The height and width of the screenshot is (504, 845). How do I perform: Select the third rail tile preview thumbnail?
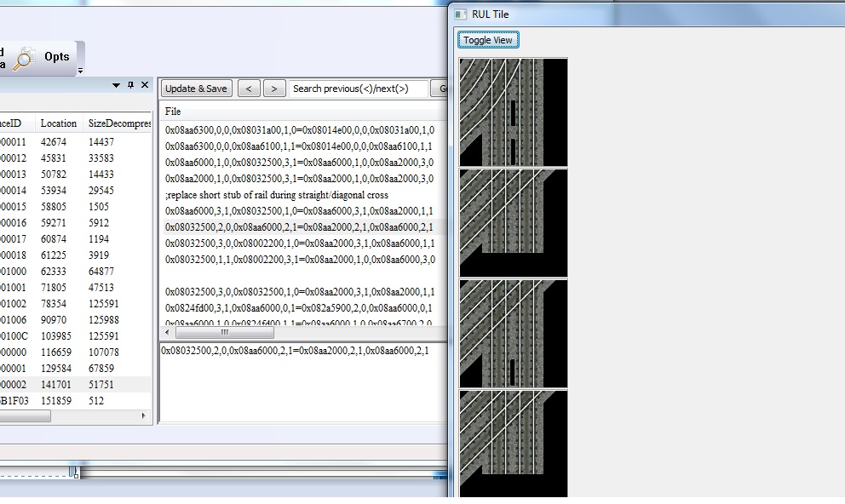coord(513,333)
